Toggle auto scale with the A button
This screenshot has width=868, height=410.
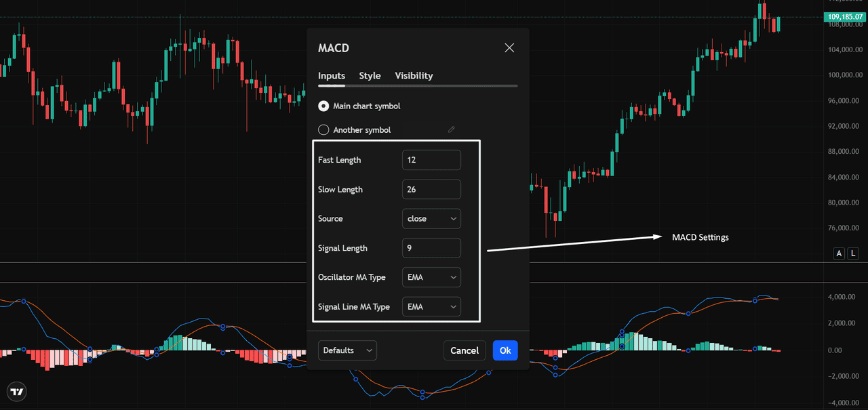pos(839,253)
